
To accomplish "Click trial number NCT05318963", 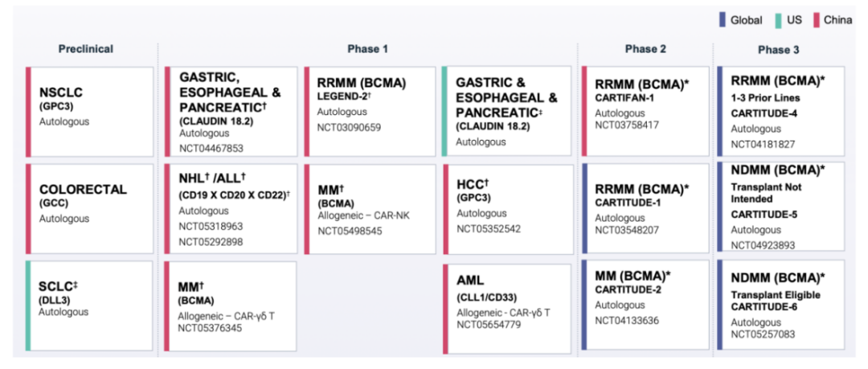I will (211, 228).
